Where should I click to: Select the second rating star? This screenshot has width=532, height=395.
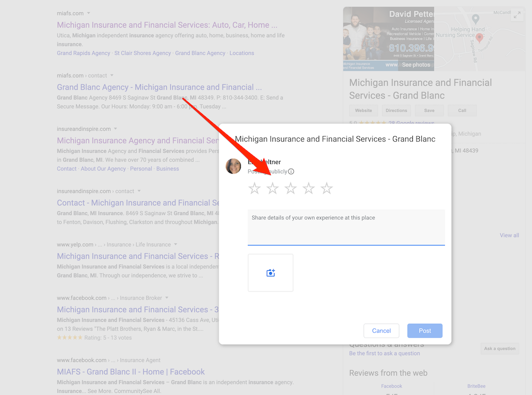point(272,188)
